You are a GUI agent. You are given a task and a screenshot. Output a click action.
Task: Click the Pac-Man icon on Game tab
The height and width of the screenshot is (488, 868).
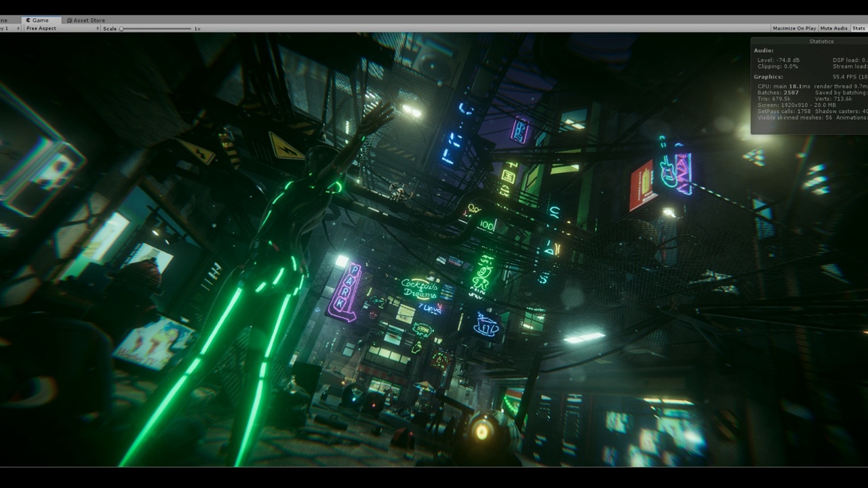28,20
